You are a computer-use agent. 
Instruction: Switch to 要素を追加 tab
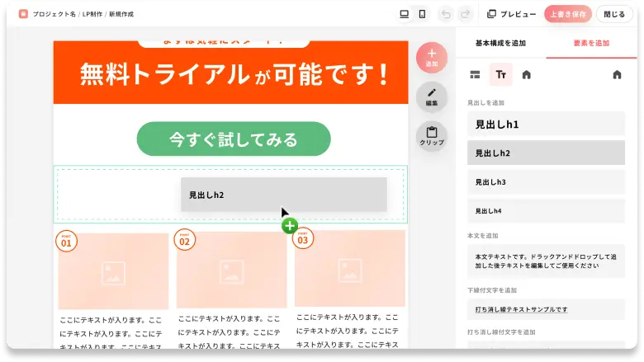(x=591, y=43)
